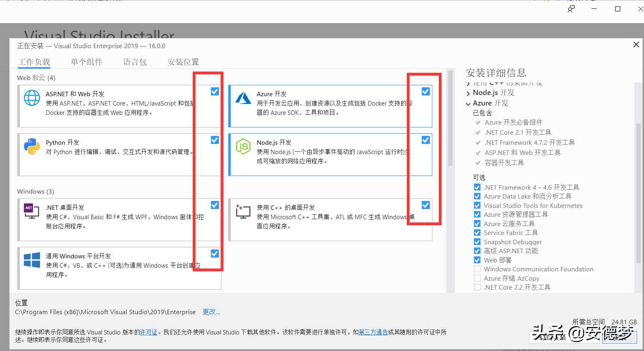The image size is (644, 351).
Task: Uncheck the Python 开发 workload checkbox
Action: (215, 140)
